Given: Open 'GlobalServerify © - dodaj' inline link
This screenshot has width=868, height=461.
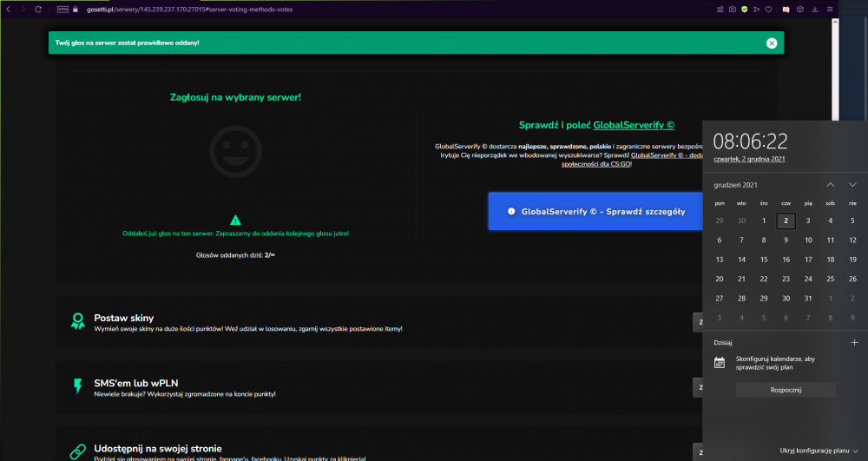Looking at the screenshot, I should point(667,155).
